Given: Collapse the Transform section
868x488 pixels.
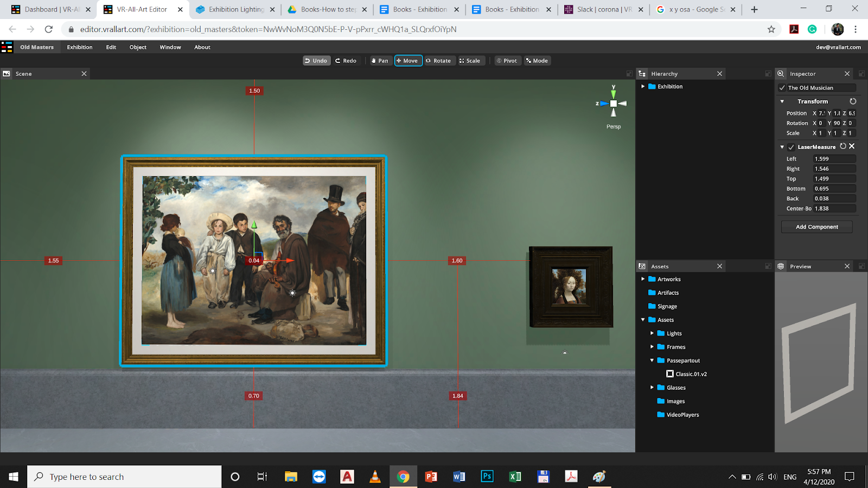Looking at the screenshot, I should (782, 101).
